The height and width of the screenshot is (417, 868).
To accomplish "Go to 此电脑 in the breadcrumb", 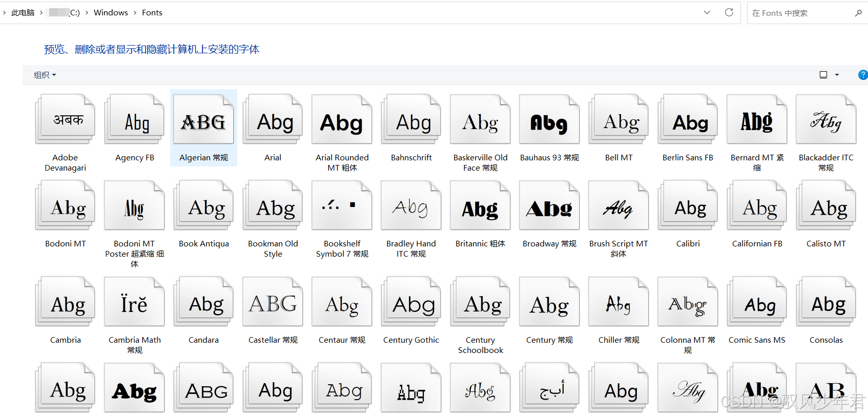I will [23, 13].
